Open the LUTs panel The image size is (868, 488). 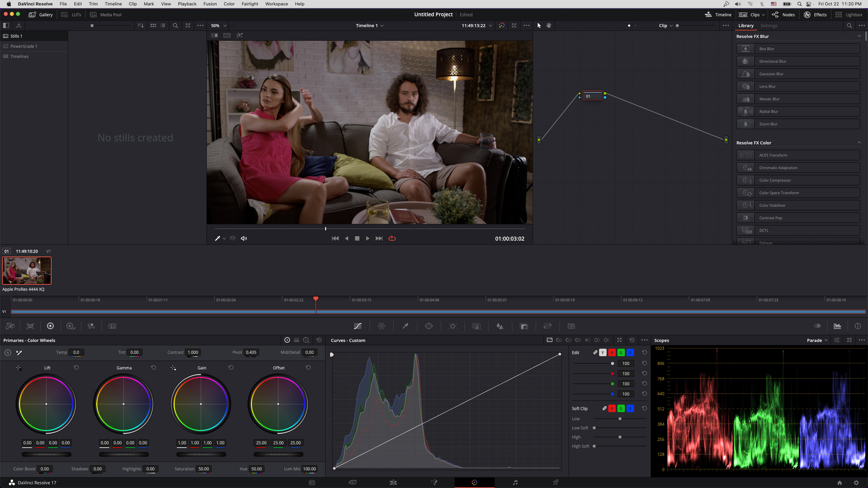[71, 15]
